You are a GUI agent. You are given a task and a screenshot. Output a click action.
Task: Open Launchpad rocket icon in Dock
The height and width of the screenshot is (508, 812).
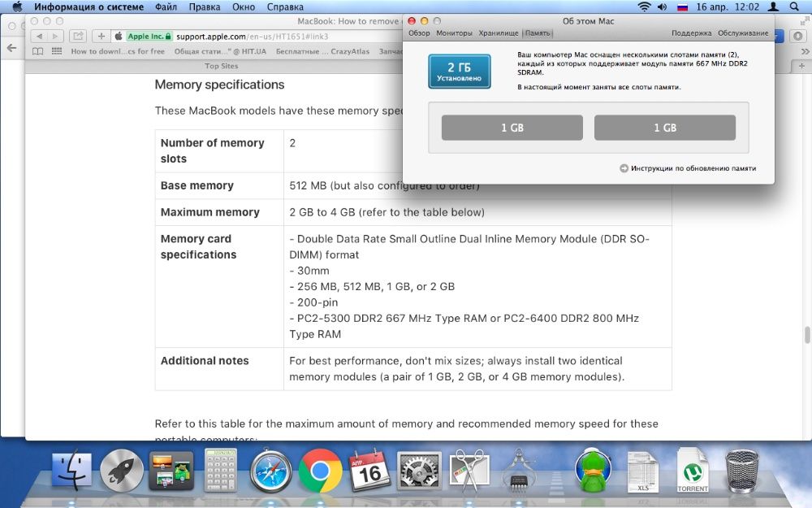(122, 470)
